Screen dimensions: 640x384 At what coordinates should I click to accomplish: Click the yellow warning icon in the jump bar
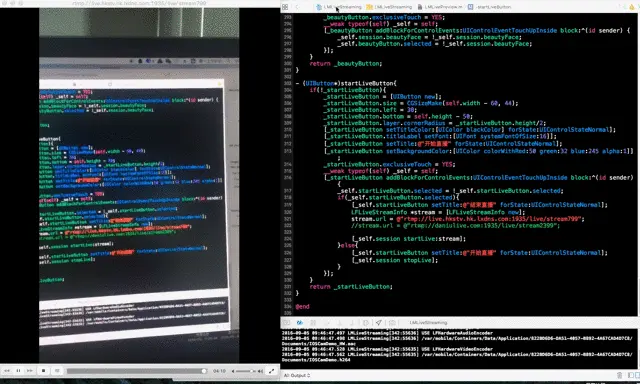(631, 7)
